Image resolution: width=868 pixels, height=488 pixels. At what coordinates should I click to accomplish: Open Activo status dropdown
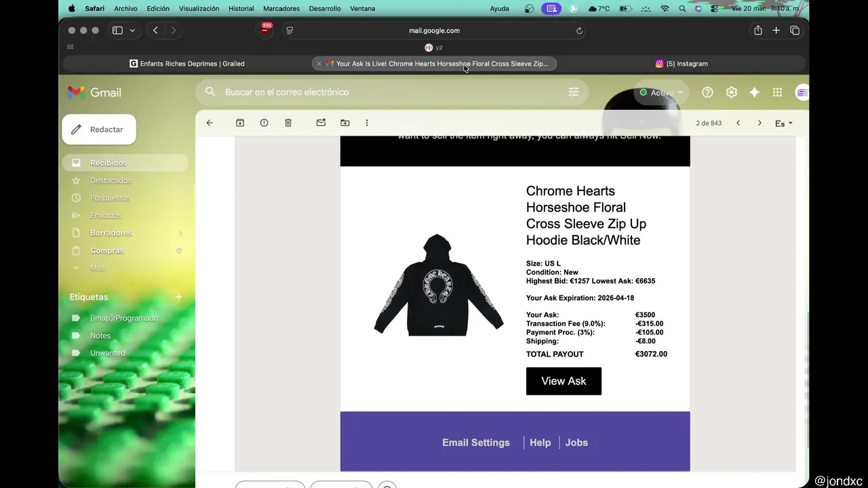(661, 92)
